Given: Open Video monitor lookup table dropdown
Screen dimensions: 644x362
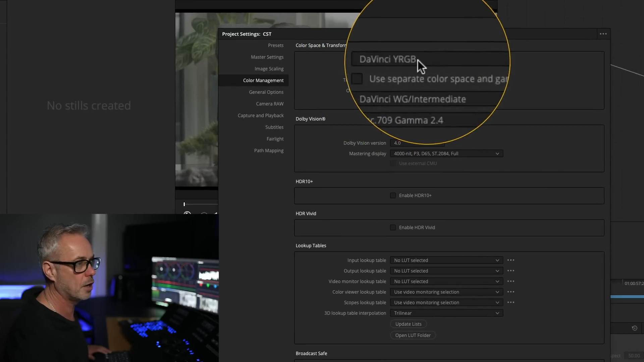Looking at the screenshot, I should 446,281.
